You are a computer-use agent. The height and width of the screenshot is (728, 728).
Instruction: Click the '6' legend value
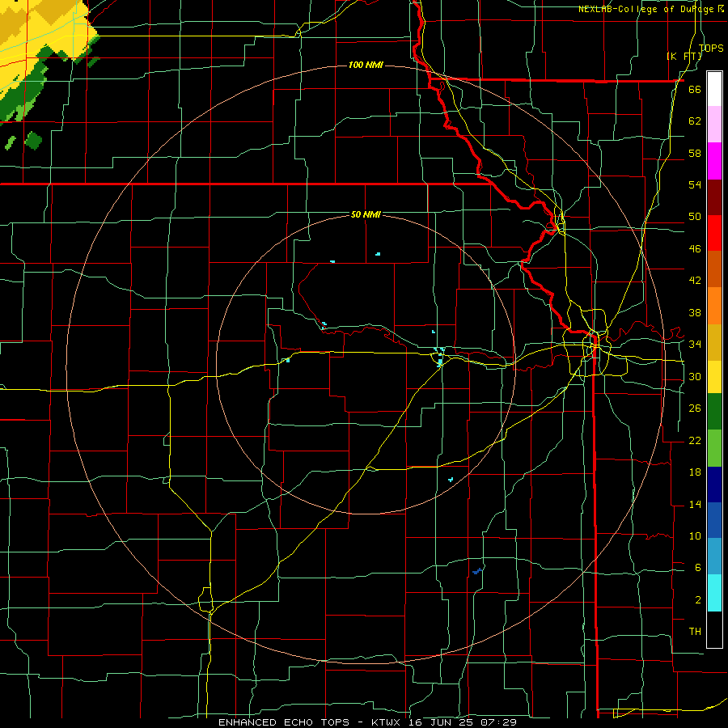click(x=697, y=568)
